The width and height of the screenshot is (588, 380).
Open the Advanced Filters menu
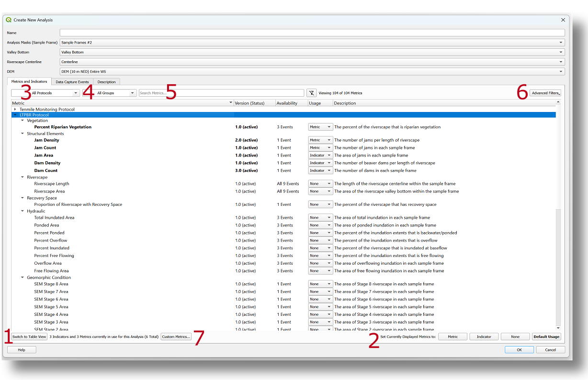click(545, 93)
